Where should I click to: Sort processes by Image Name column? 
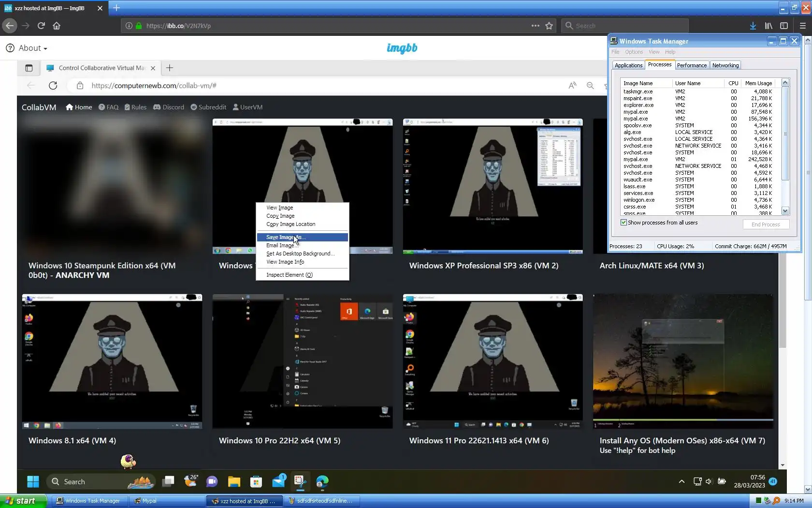pos(646,83)
